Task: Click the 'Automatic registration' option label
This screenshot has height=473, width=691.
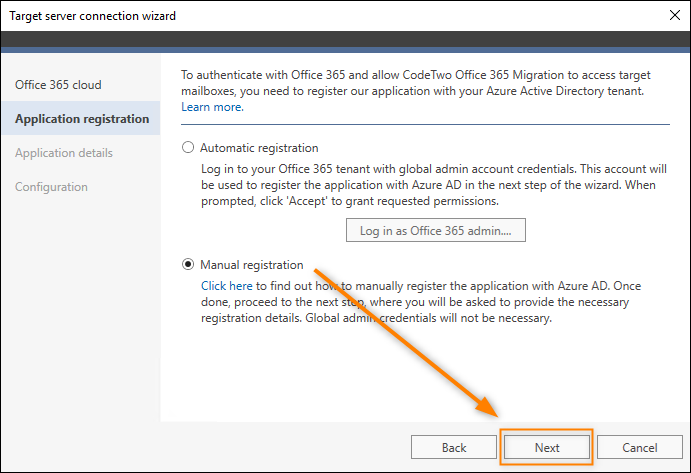Action: [x=259, y=148]
